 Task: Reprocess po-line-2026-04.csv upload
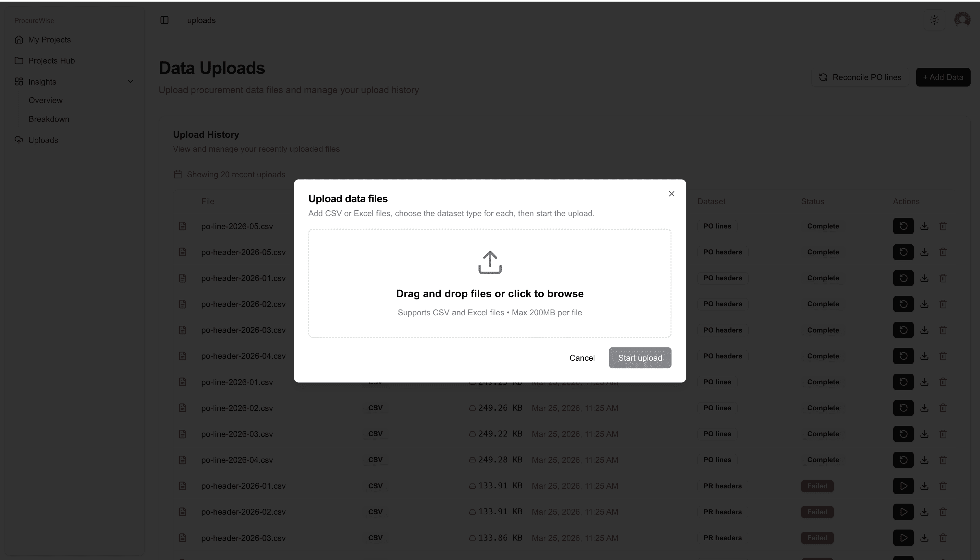pos(903,460)
